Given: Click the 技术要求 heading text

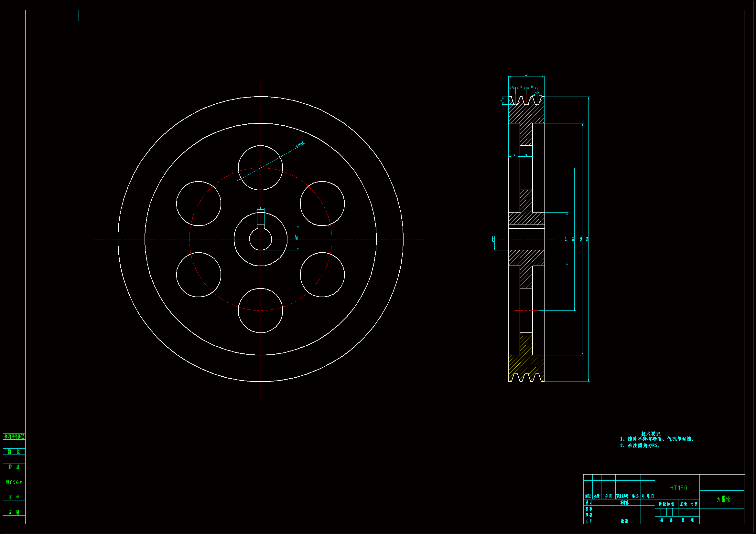Looking at the screenshot, I should pos(650,434).
